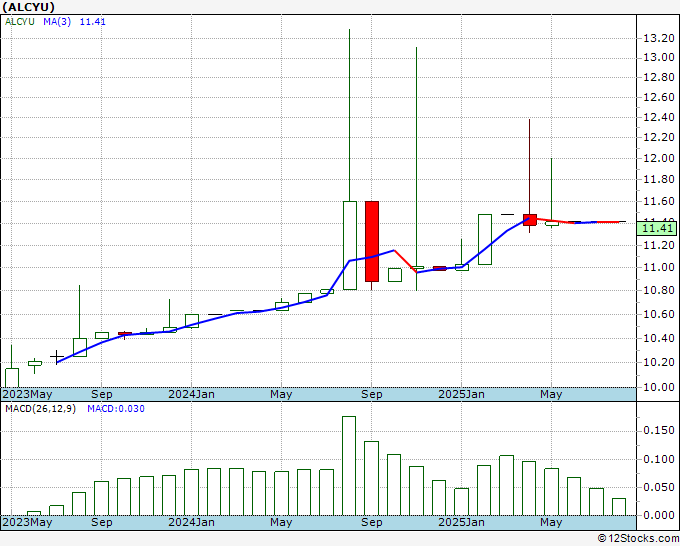Click the 12.60 price axis label
Image resolution: width=680 pixels, height=546 pixels.
click(658, 97)
